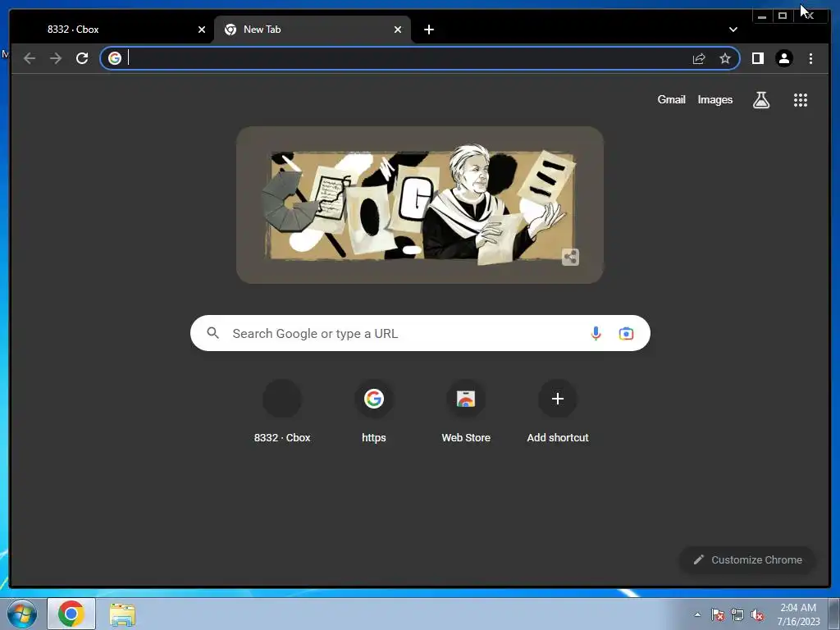
Task: Open the profile avatar menu
Action: [x=783, y=58]
